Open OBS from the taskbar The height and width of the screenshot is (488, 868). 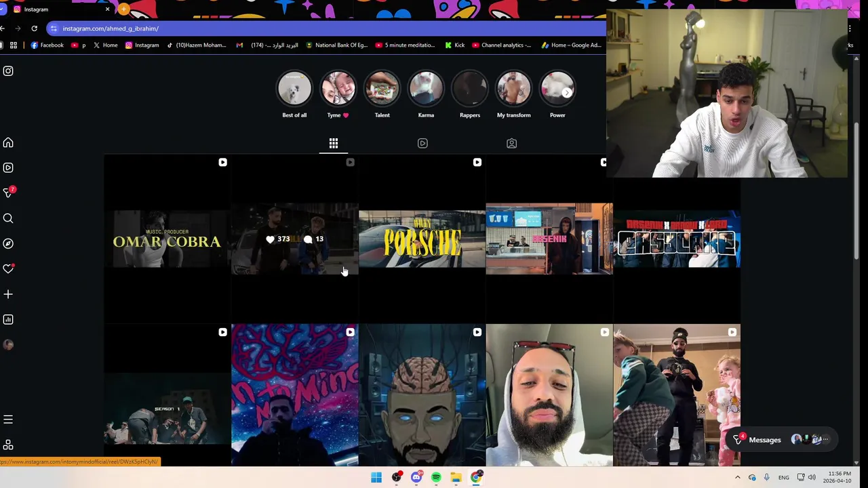[396, 477]
